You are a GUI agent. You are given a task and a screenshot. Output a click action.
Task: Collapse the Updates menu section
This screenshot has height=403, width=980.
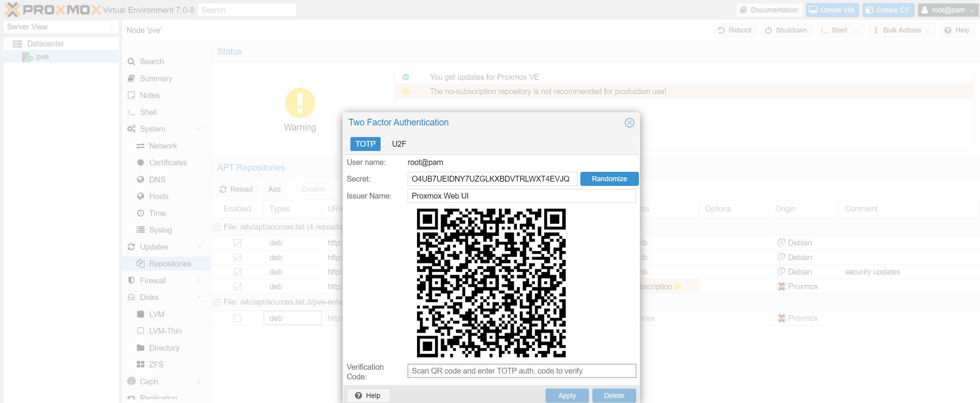[x=199, y=247]
